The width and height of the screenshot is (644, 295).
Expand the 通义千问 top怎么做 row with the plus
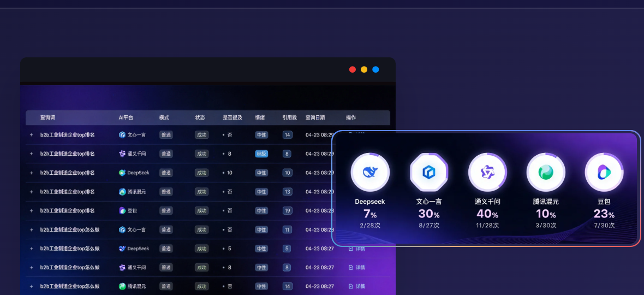point(31,268)
